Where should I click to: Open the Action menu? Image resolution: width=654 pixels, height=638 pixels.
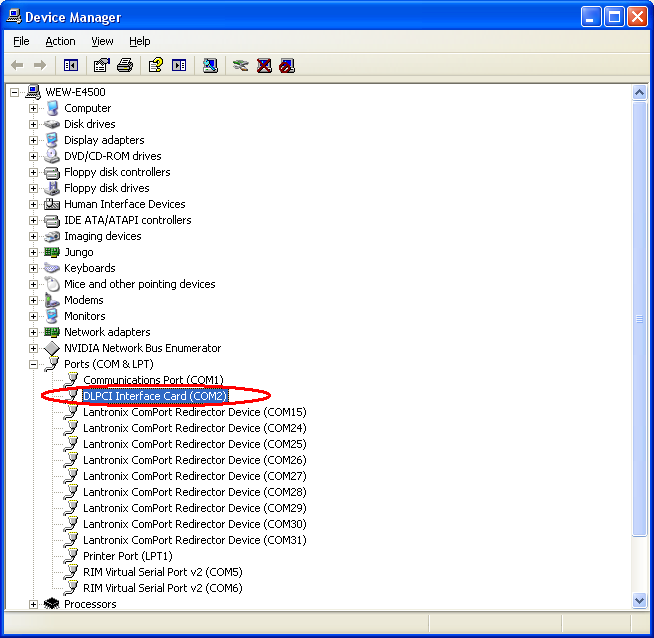tap(60, 41)
